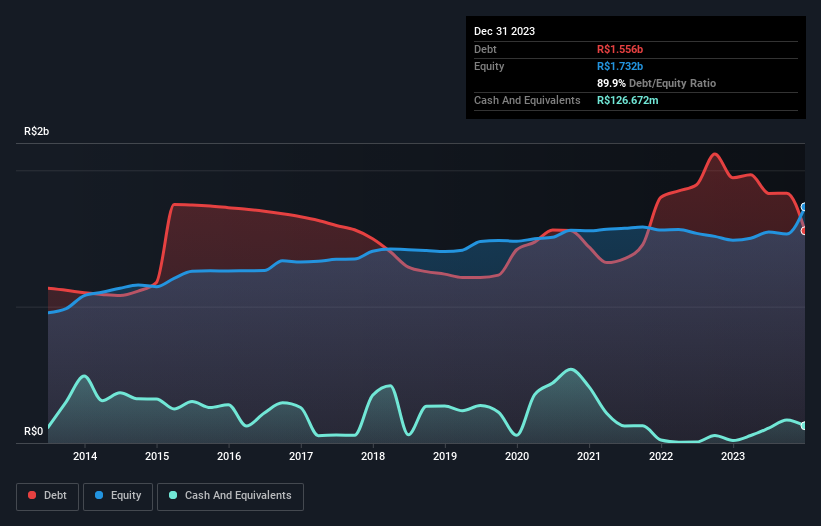This screenshot has width=821, height=526.
Task: Click Cash And Equivalents label in tooltip
Action: pos(527,100)
